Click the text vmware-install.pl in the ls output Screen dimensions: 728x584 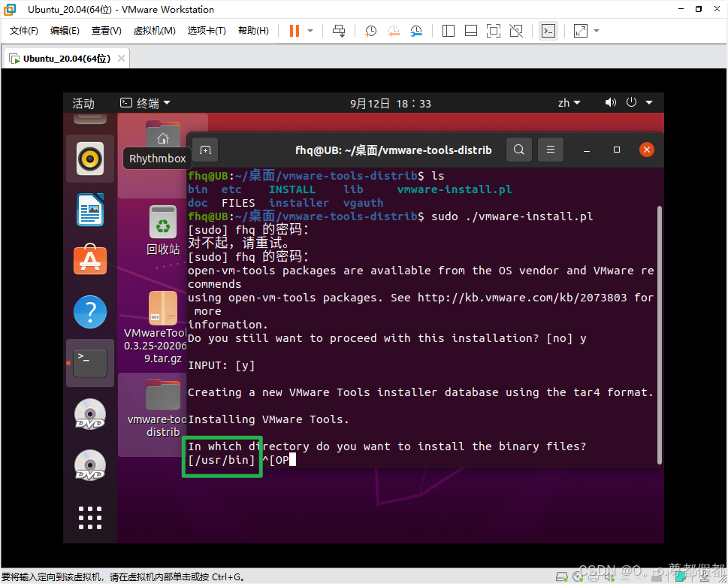(x=455, y=189)
